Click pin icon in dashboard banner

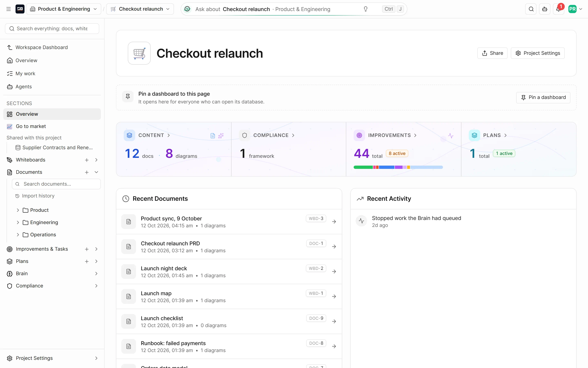coord(128,97)
